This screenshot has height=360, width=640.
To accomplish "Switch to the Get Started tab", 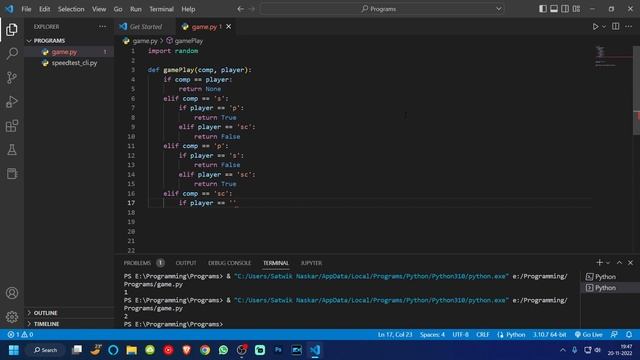I will click(145, 27).
